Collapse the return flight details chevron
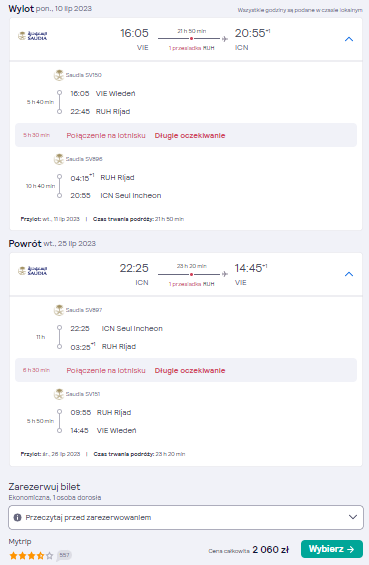The image size is (369, 565). click(349, 274)
